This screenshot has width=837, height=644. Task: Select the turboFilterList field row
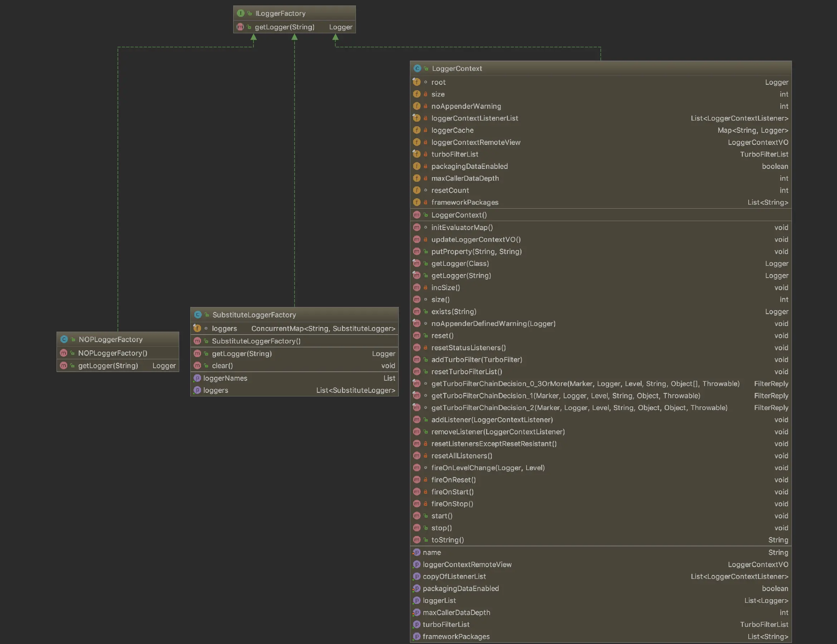pos(455,154)
